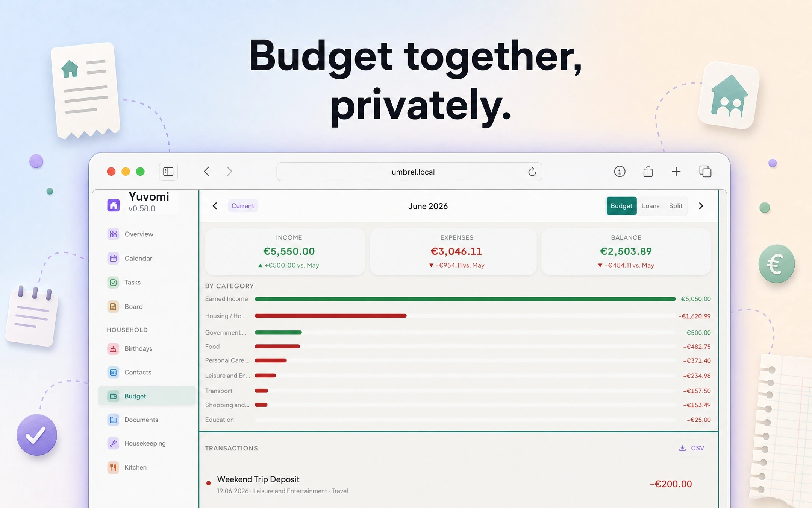Image resolution: width=812 pixels, height=508 pixels.
Task: Download transactions as CSV
Action: [x=692, y=448]
